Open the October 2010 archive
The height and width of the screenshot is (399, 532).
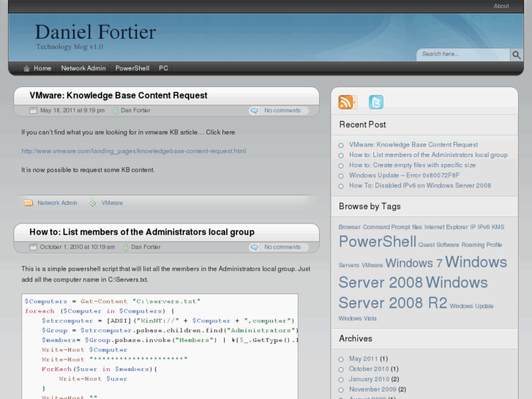click(369, 369)
